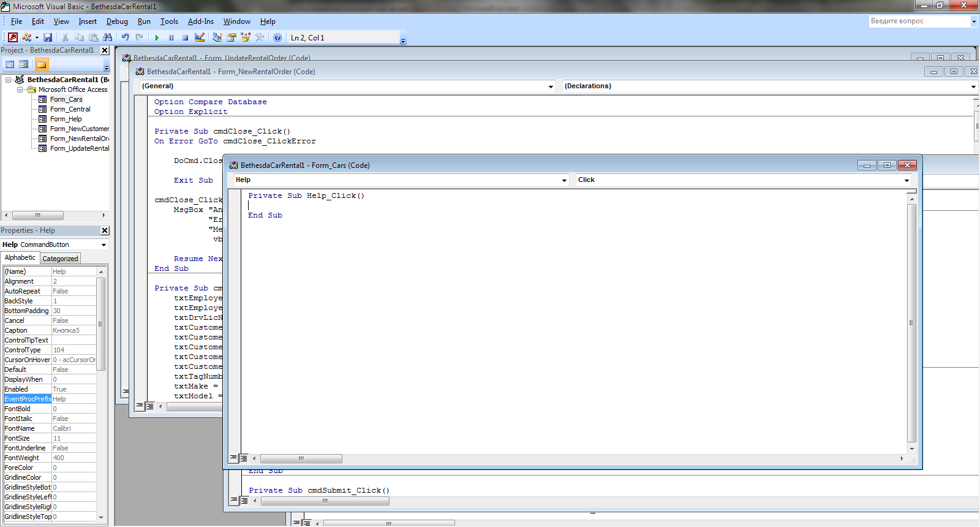The image size is (980, 527).
Task: Click the Cut scissors icon
Action: click(x=65, y=37)
